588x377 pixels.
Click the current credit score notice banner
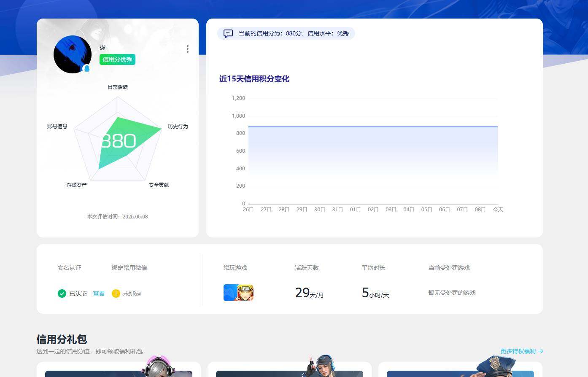[286, 33]
